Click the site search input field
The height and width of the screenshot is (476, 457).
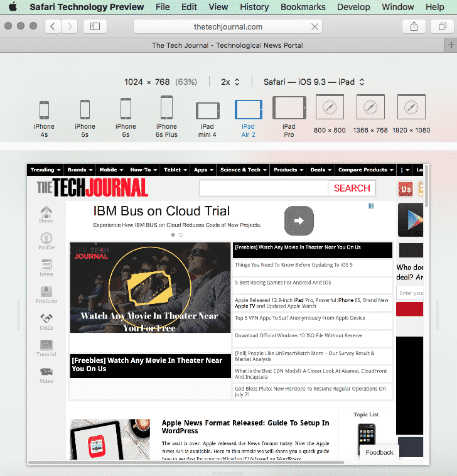[x=264, y=188]
